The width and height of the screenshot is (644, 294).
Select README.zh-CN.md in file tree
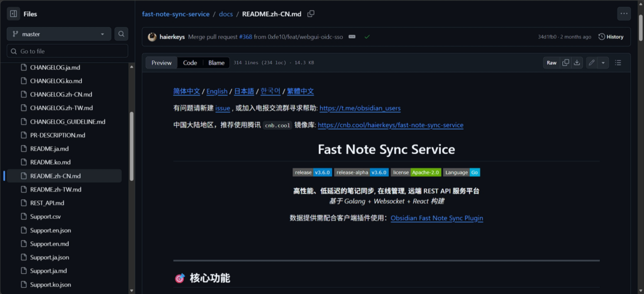tap(64, 175)
